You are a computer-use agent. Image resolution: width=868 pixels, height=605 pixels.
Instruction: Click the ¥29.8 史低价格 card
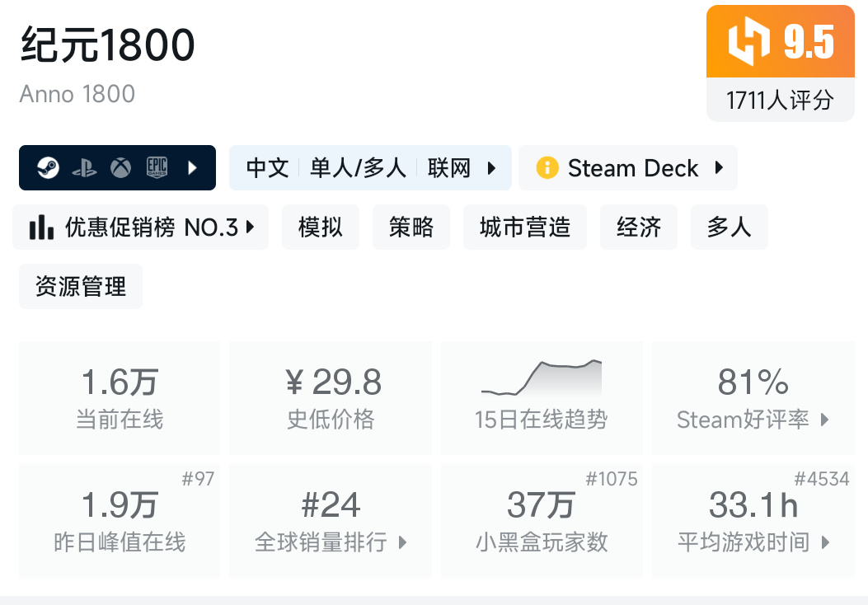click(331, 397)
